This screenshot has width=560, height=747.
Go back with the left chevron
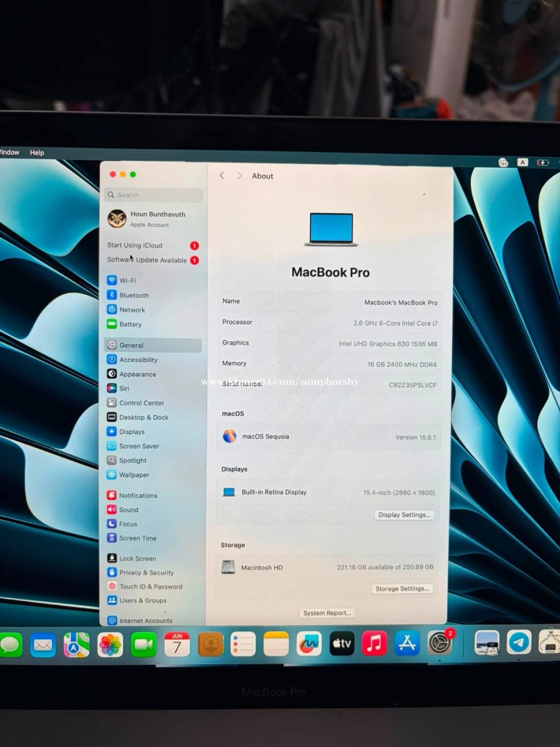[x=222, y=176]
